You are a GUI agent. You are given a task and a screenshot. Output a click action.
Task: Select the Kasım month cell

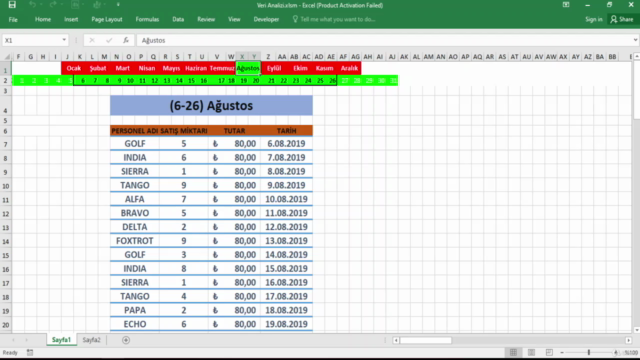click(324, 68)
